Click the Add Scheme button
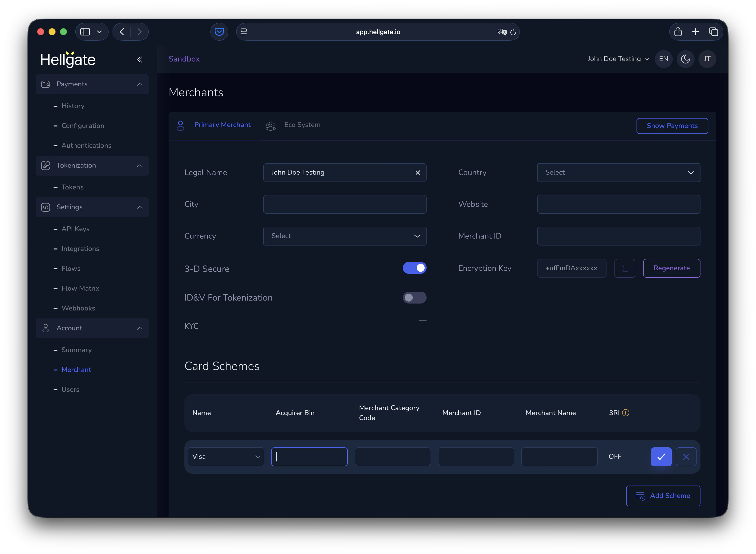Image resolution: width=756 pixels, height=554 pixels. pos(663,496)
